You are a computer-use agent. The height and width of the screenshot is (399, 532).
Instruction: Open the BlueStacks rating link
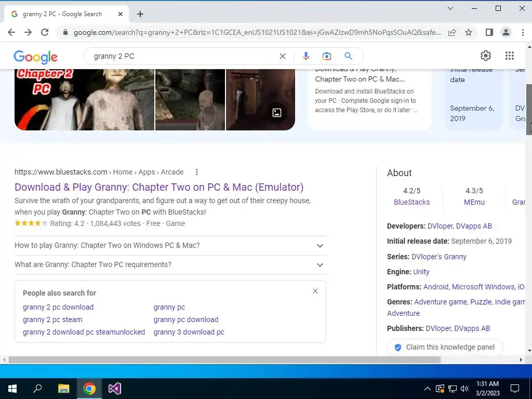pyautogui.click(x=411, y=202)
